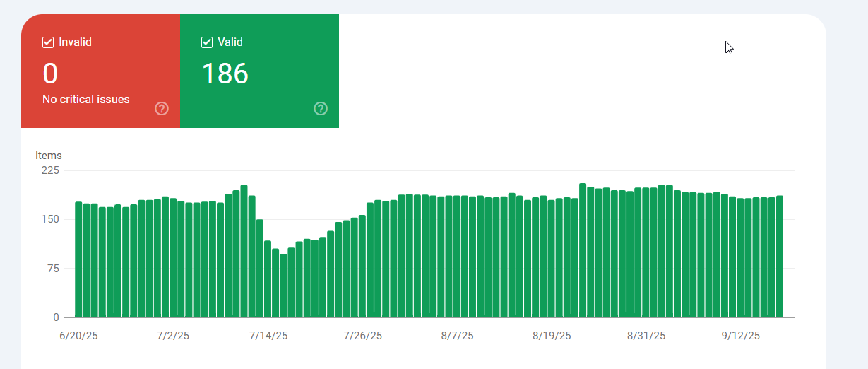Toggle the Valid checkbox

[207, 42]
